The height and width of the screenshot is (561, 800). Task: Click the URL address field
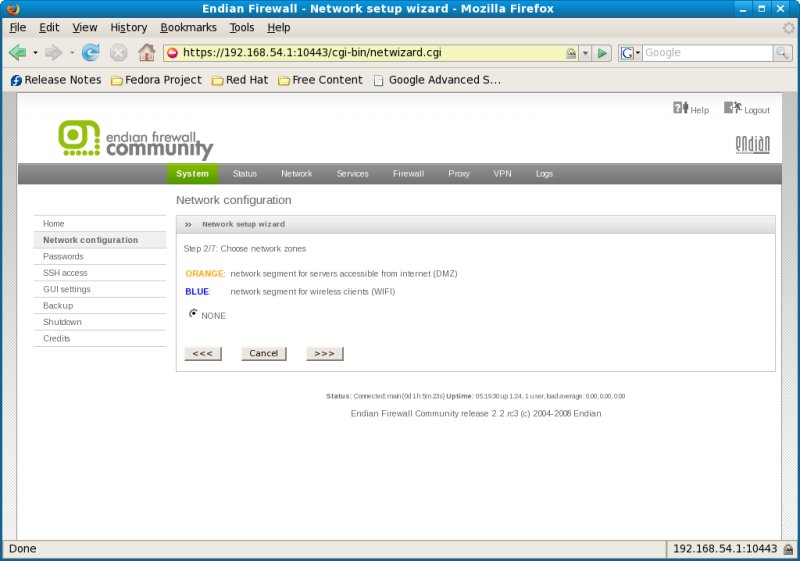(x=371, y=53)
